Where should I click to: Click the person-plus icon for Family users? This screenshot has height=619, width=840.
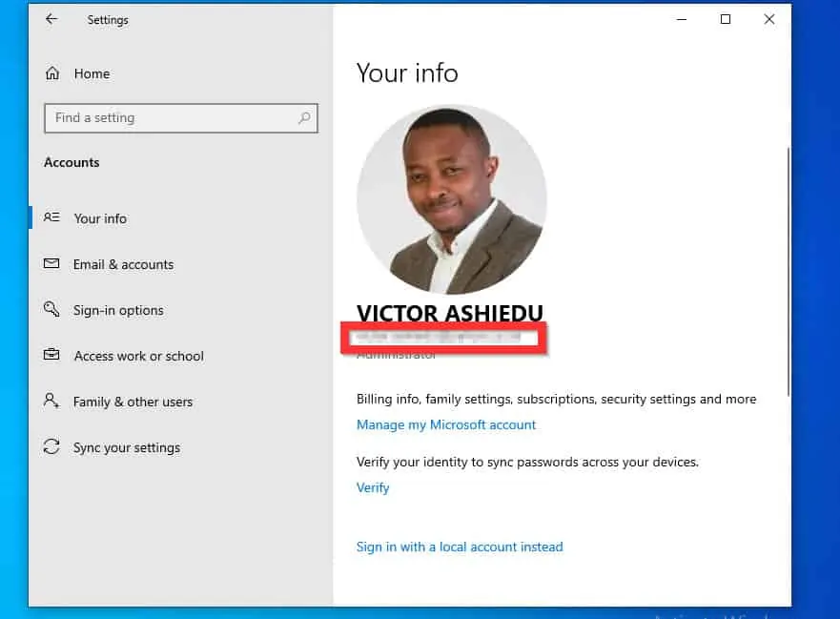pos(52,402)
